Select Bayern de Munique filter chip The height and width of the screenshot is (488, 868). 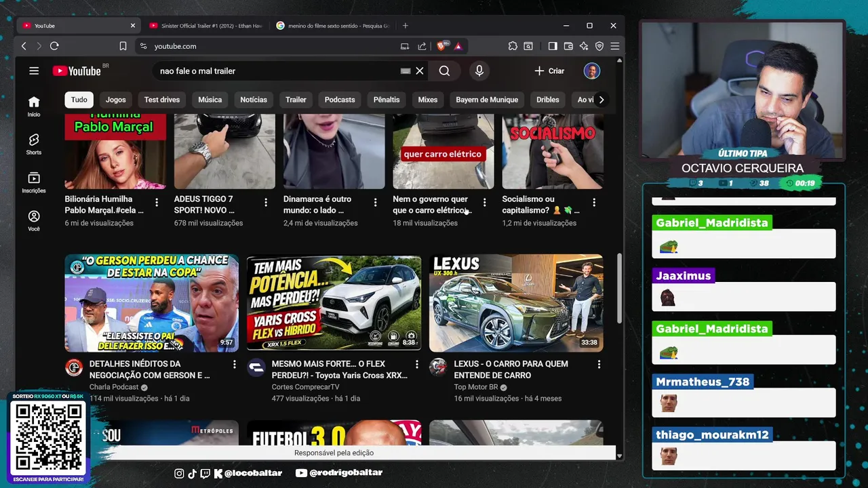coord(487,100)
